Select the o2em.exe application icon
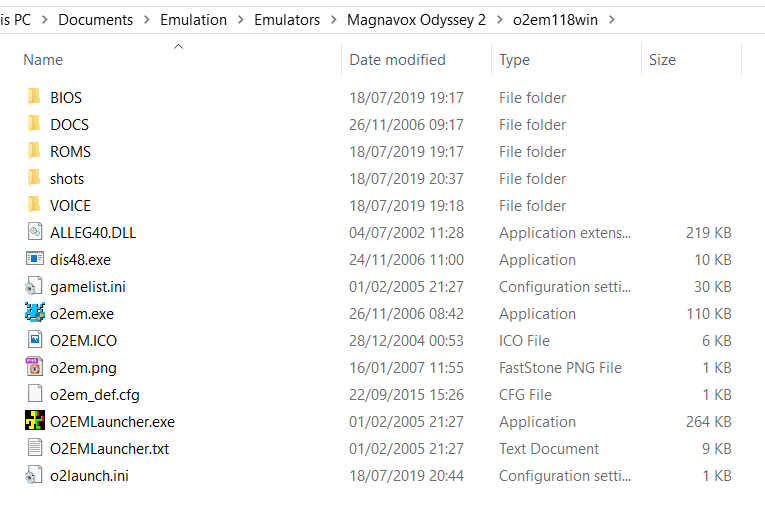765x527 pixels. coord(35,313)
